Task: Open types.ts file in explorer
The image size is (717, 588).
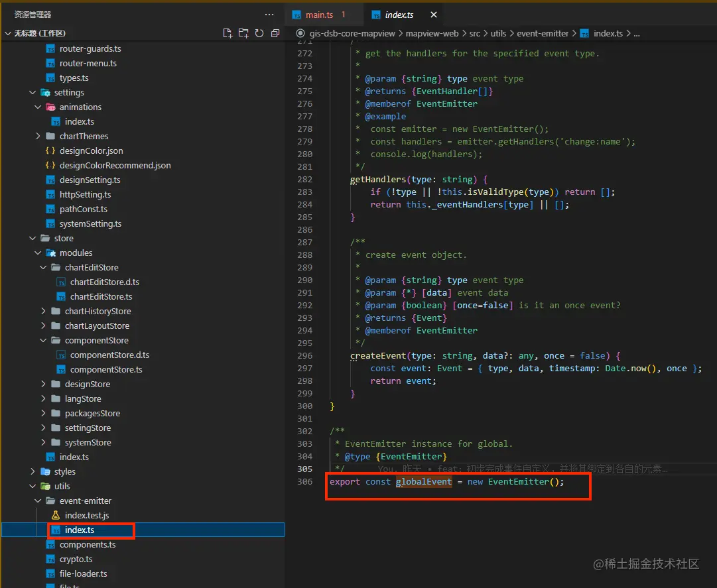Action: (74, 78)
